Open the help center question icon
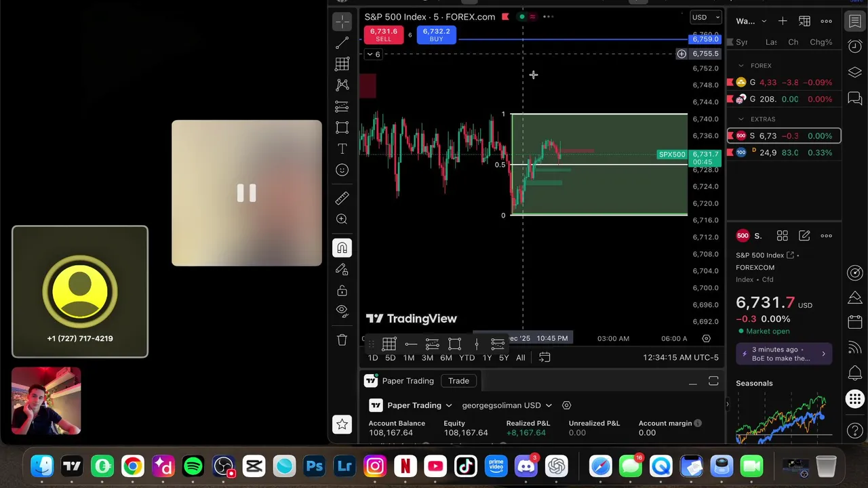868x488 pixels. 854,430
